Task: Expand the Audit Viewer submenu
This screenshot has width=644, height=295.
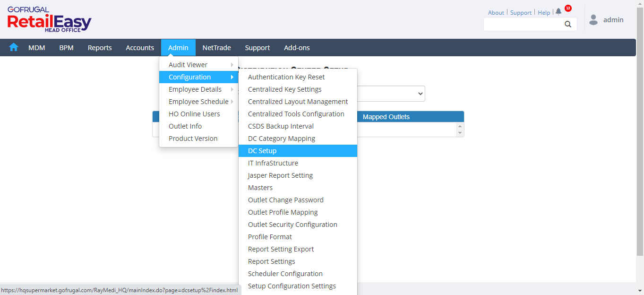Action: (x=198, y=65)
